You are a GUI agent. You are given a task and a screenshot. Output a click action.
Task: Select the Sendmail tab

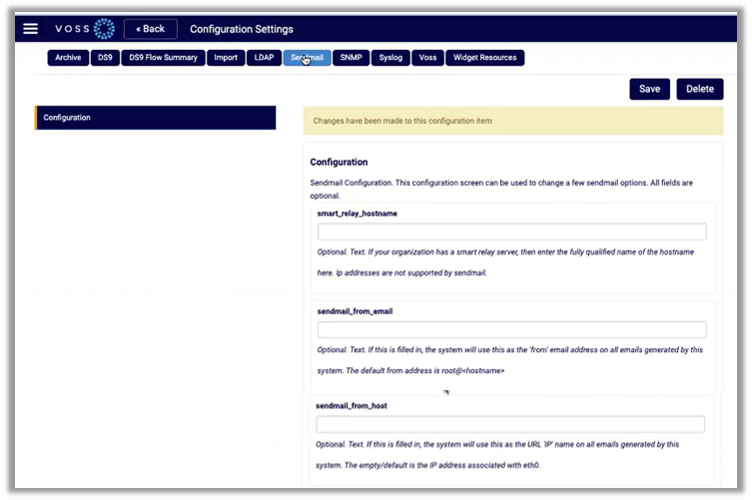click(307, 58)
